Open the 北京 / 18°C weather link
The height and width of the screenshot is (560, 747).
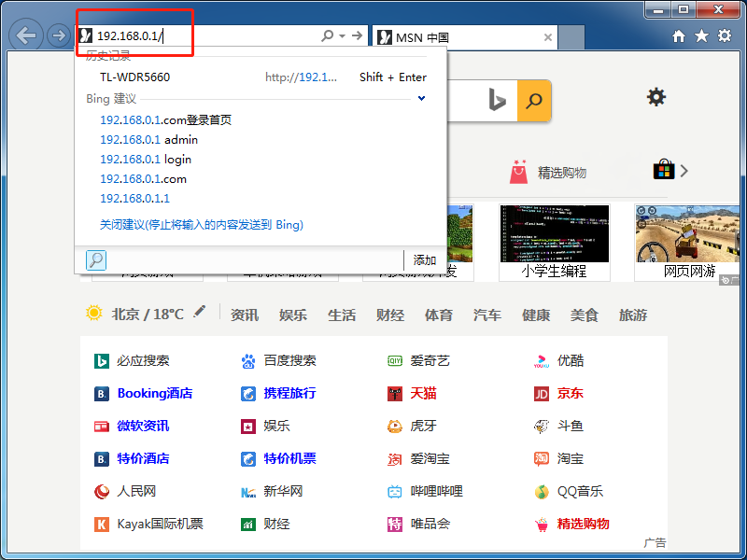tap(148, 315)
